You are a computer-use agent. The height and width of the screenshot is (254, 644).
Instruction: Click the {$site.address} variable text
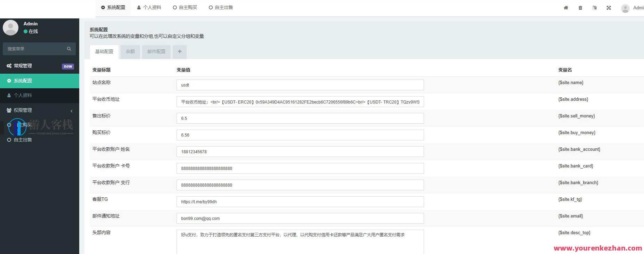coord(573,99)
